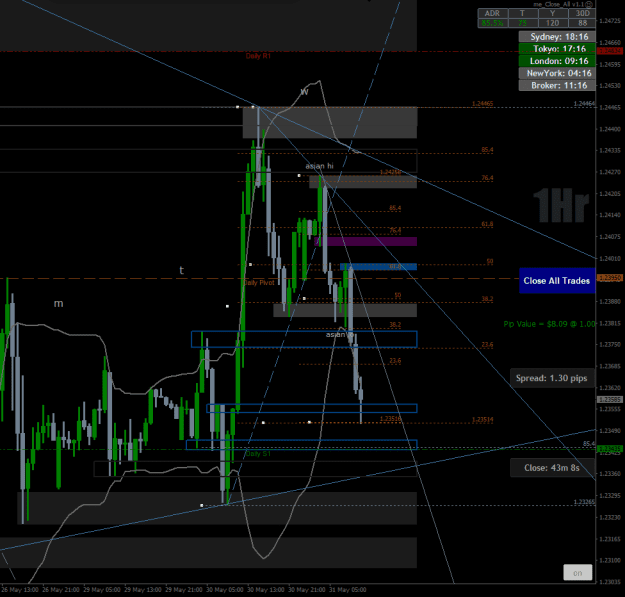Click 31 May 05:00 on time axis
625x597 pixels.
pos(348,590)
